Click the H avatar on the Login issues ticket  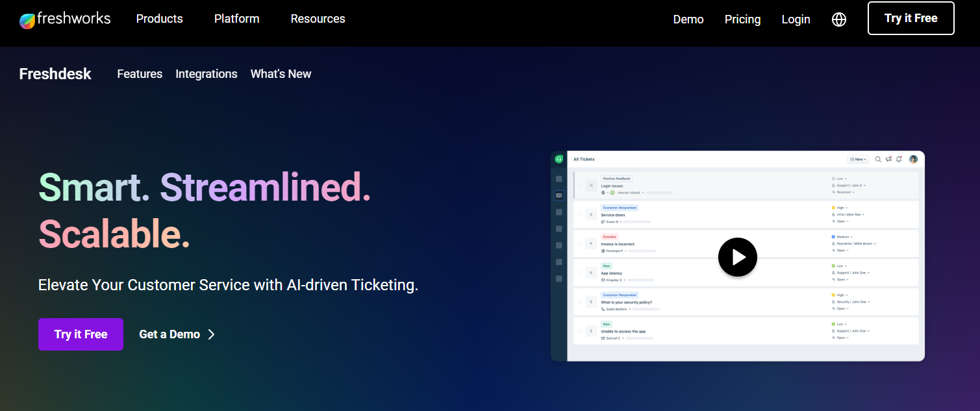point(591,185)
